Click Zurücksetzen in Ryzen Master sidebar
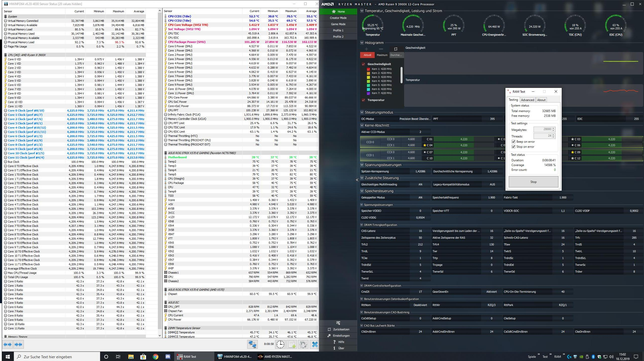Image resolution: width=644 pixels, height=361 pixels. pyautogui.click(x=341, y=329)
